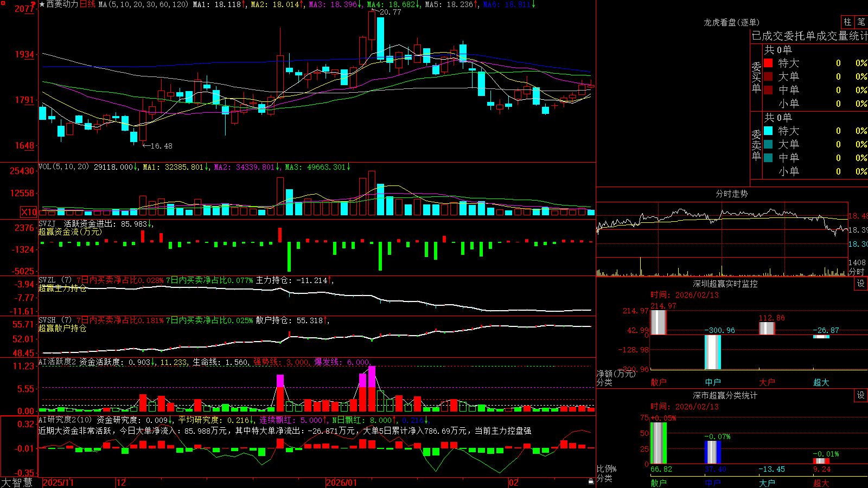Click the red 特大 buy-order color swatch
The height and width of the screenshot is (488, 868).
768,63
